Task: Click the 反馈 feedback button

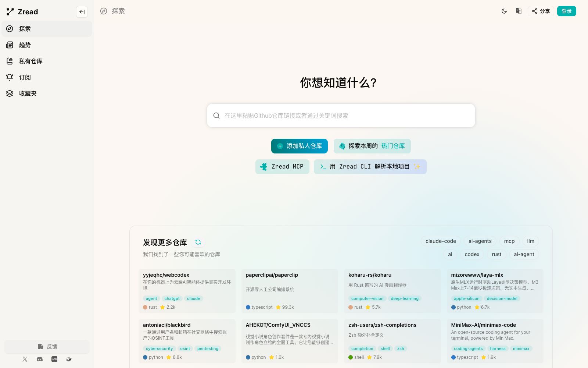Action: 47,347
